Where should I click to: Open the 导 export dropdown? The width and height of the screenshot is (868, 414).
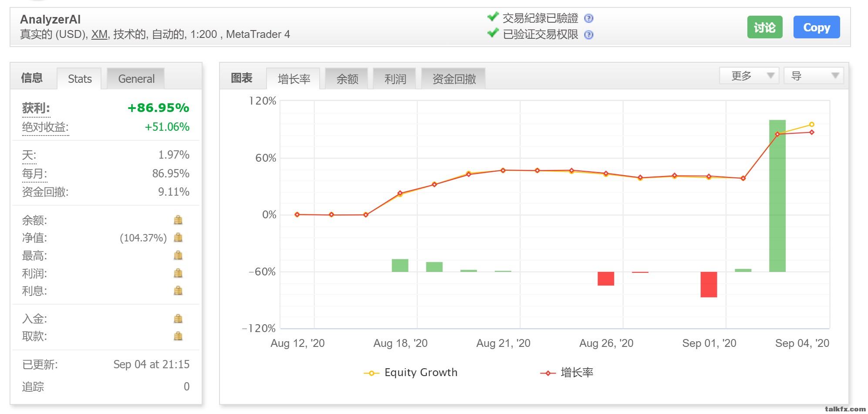(814, 76)
